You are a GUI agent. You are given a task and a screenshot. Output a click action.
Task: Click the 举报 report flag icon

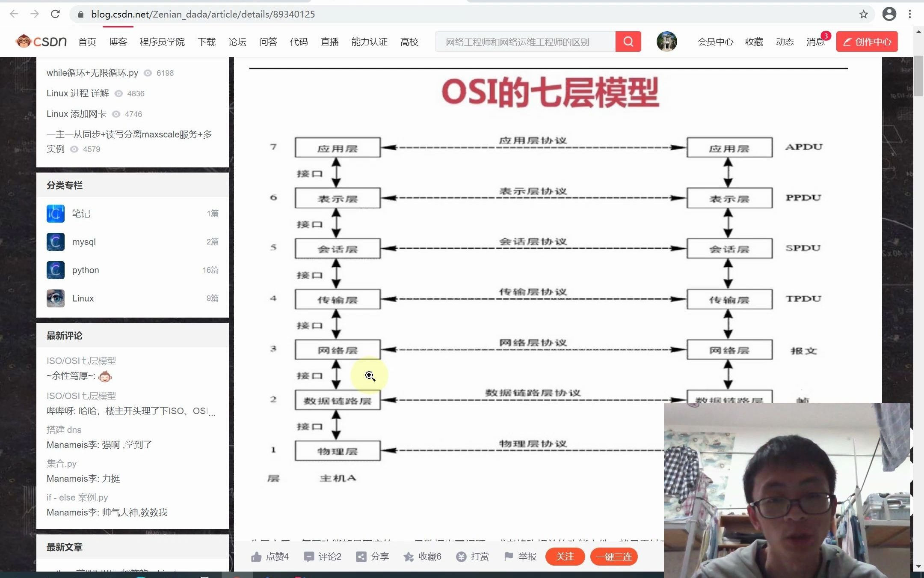tap(509, 556)
